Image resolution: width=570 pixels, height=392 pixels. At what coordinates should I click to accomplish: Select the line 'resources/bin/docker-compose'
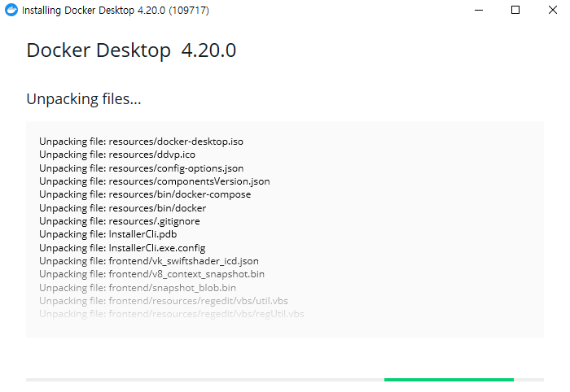[x=145, y=194]
